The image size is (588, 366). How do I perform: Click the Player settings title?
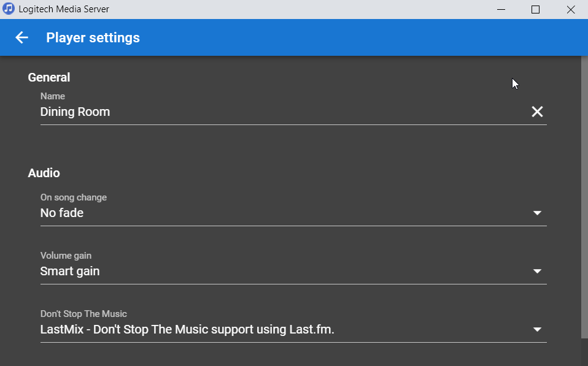(93, 37)
